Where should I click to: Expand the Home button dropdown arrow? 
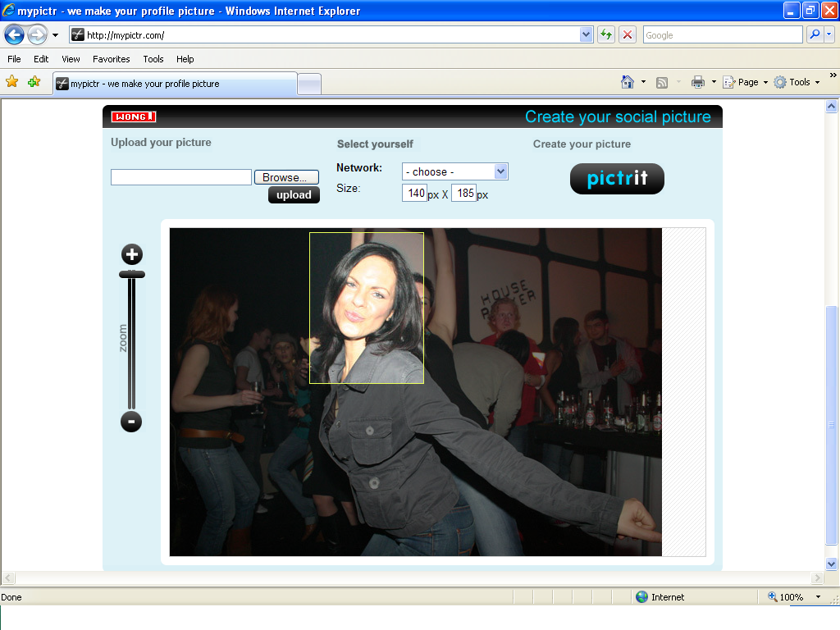[643, 82]
